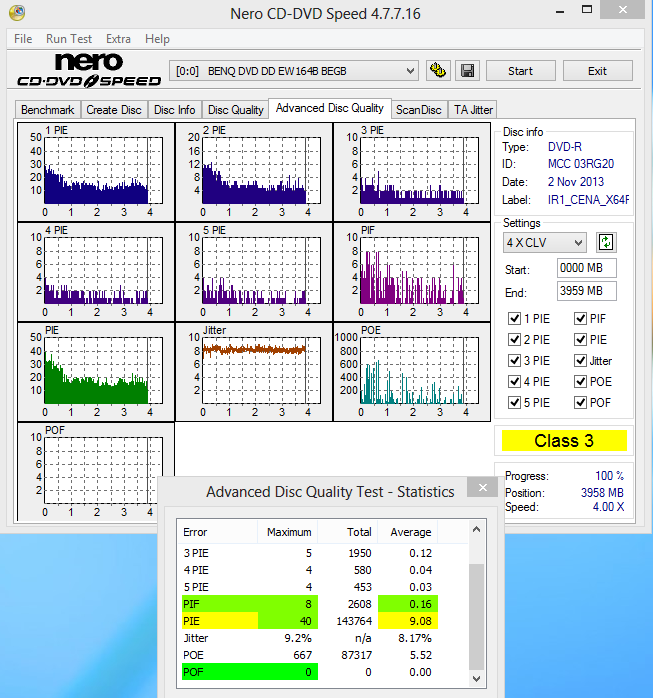Click the drive options tool icon
The width and height of the screenshot is (653, 698).
point(438,71)
